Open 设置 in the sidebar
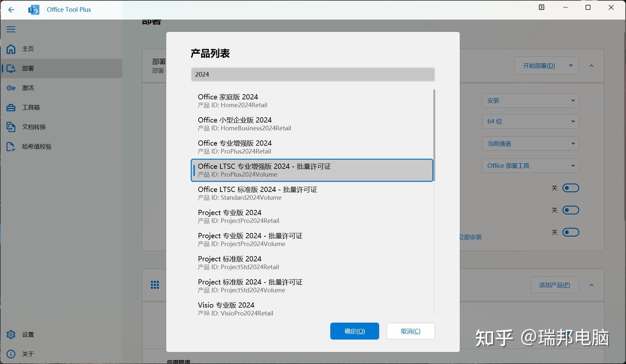Screen dimensions: 626x364 (x=61, y=334)
